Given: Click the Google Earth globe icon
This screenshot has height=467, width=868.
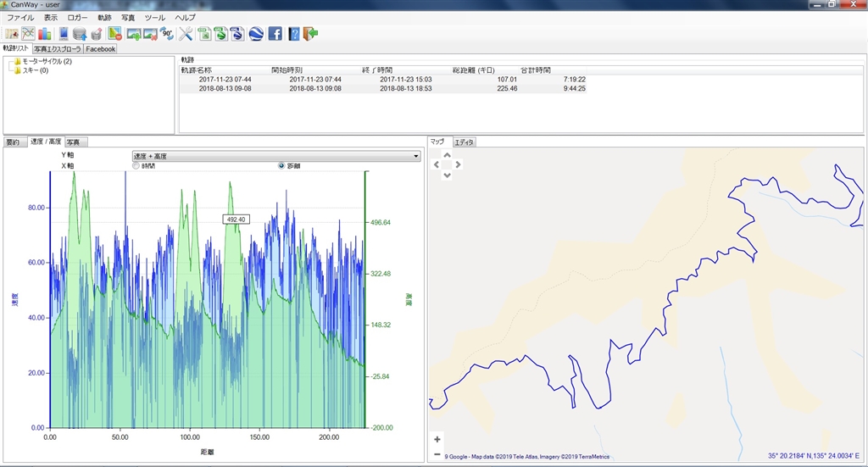Looking at the screenshot, I should [x=255, y=34].
